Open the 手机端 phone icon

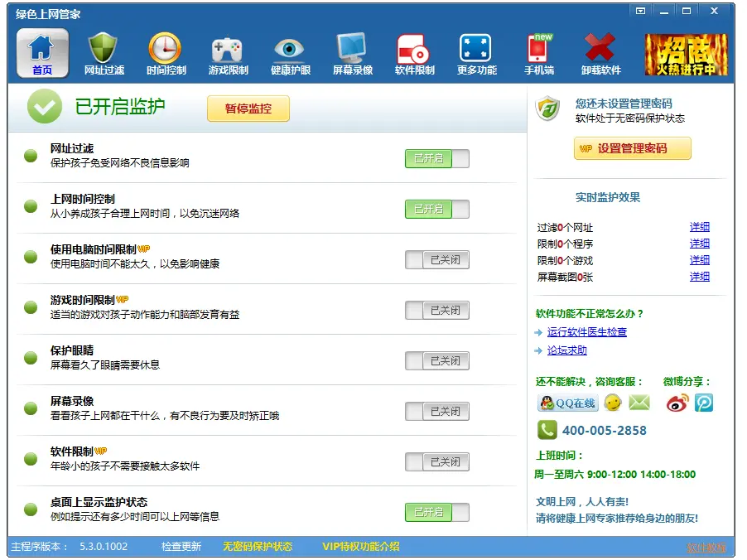538,50
